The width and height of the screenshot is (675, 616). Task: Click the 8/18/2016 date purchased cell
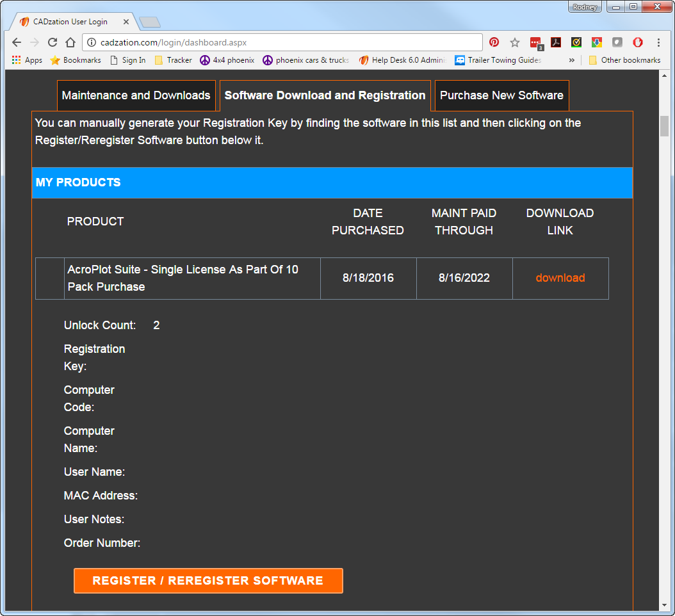click(368, 278)
